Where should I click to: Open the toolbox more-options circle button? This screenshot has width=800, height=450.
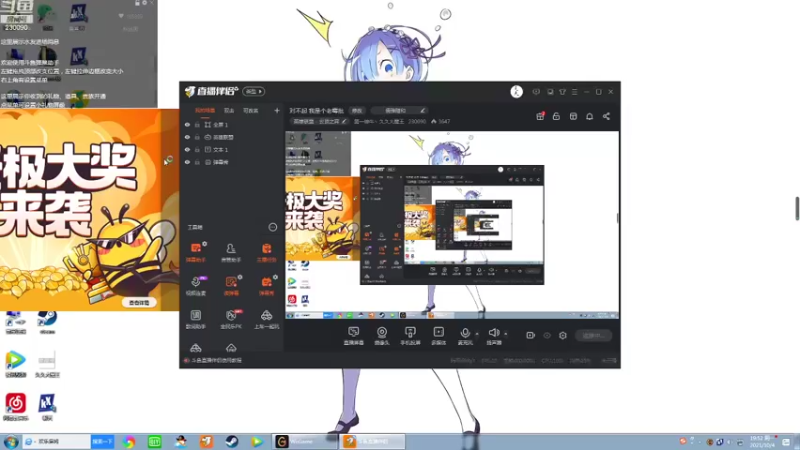coord(272,227)
